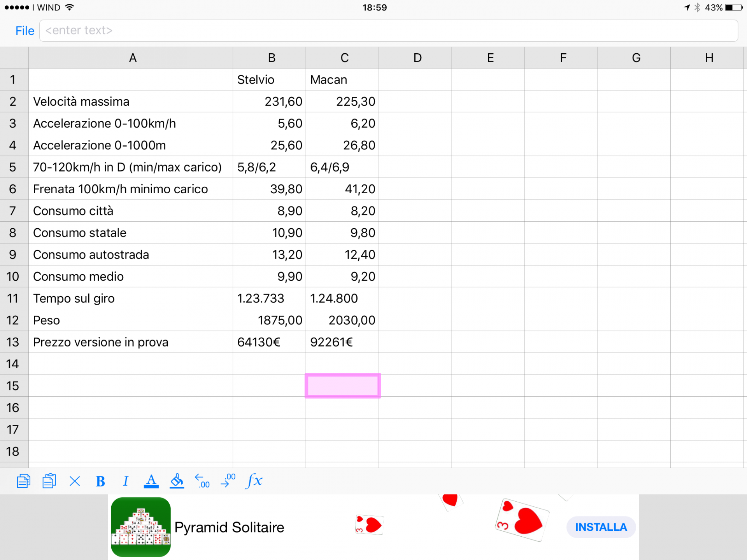Select the Macan header cell
The width and height of the screenshot is (747, 560).
(342, 80)
